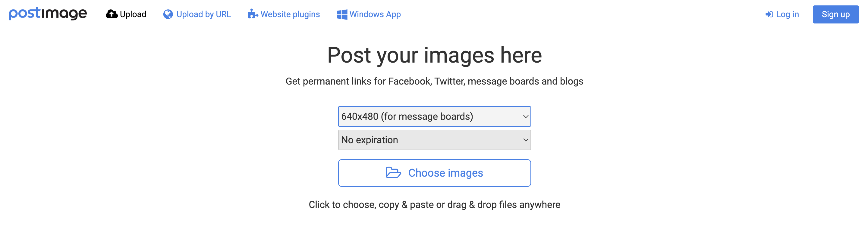
Task: Open the Upload by URL page
Action: (203, 14)
